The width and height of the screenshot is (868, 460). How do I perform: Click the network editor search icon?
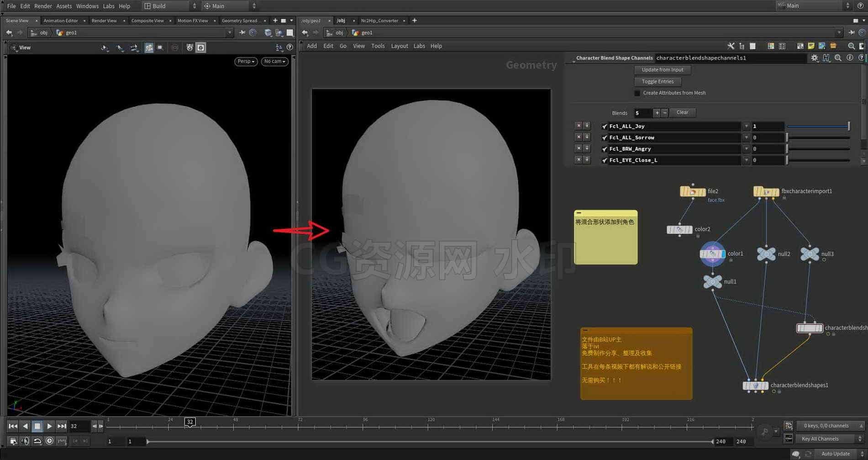[851, 46]
